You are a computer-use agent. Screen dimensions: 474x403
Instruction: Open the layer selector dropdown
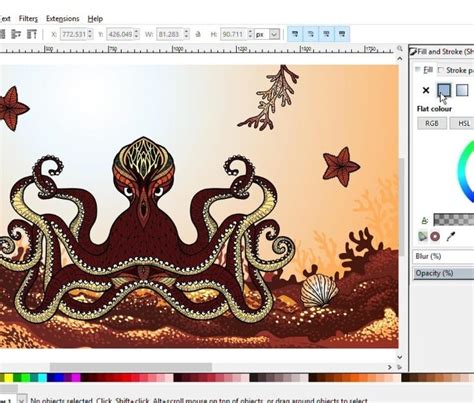[22, 400]
